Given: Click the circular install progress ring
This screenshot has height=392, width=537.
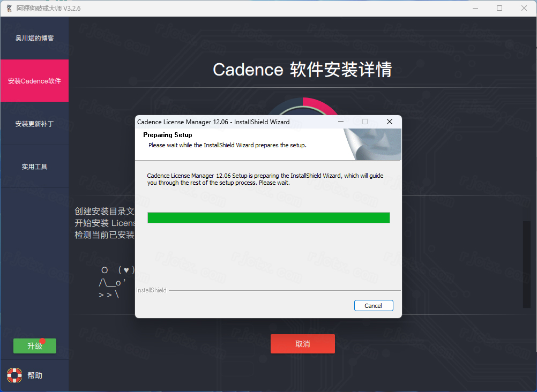Looking at the screenshot, I should (x=302, y=107).
